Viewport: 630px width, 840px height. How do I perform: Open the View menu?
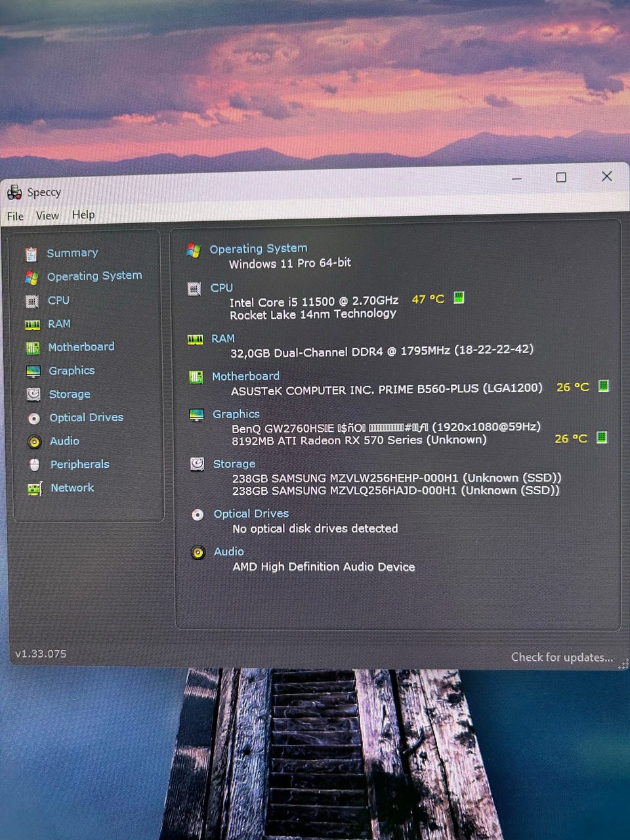[x=47, y=215]
